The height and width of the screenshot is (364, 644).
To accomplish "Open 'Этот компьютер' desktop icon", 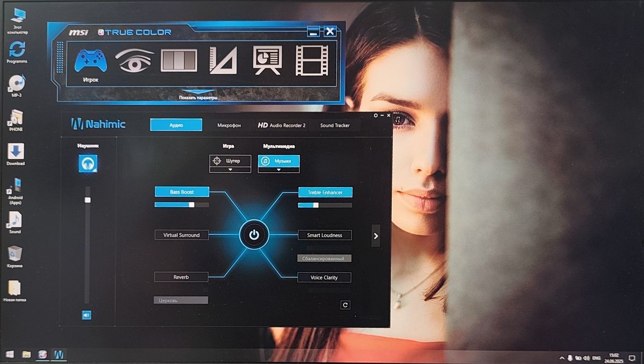I will pyautogui.click(x=18, y=21).
